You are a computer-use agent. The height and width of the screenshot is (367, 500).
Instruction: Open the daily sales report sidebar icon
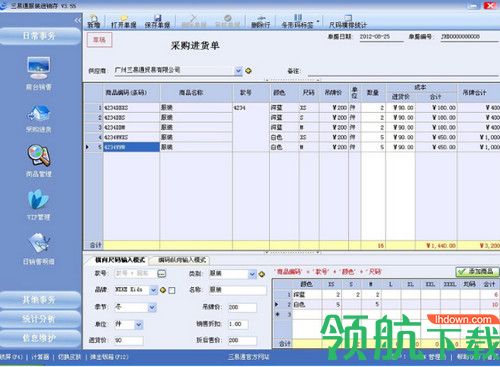(x=39, y=249)
